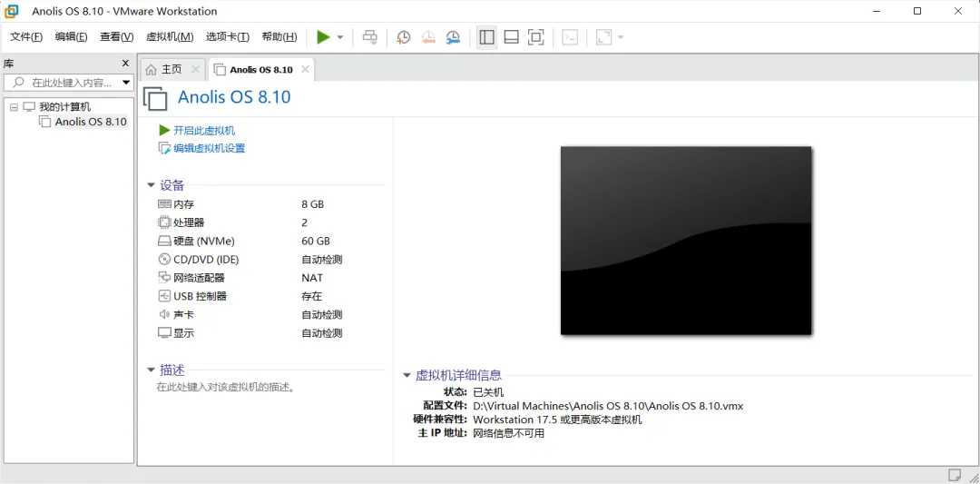Viewport: 980px width, 484px height.
Task: Click the 60 GB disk value
Action: pyautogui.click(x=316, y=241)
